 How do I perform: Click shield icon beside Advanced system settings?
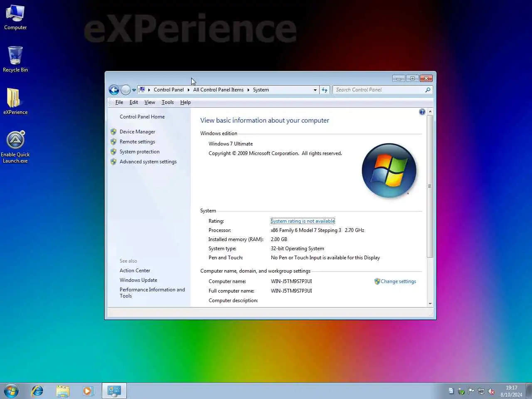click(x=113, y=162)
